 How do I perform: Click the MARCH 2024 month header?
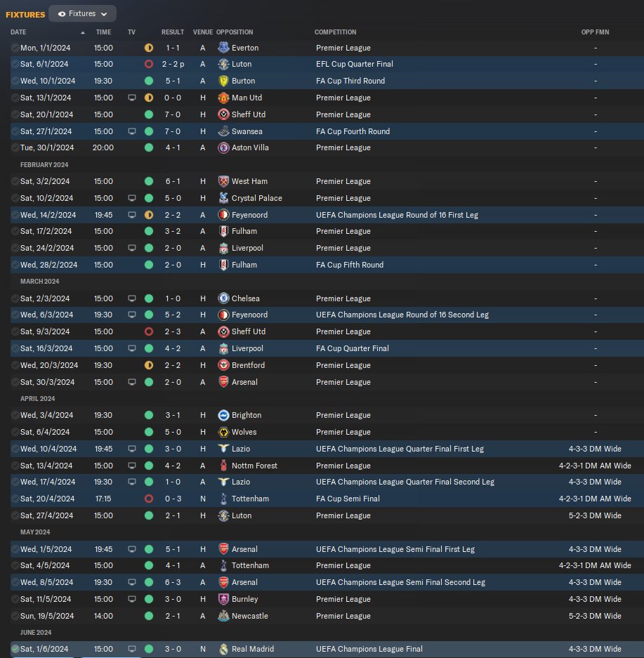click(x=40, y=281)
